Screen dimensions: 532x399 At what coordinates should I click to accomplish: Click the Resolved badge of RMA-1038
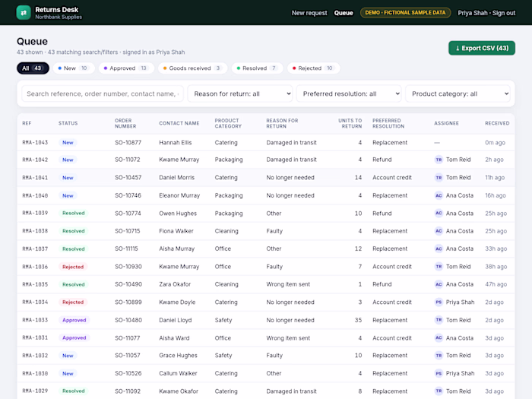(x=73, y=231)
